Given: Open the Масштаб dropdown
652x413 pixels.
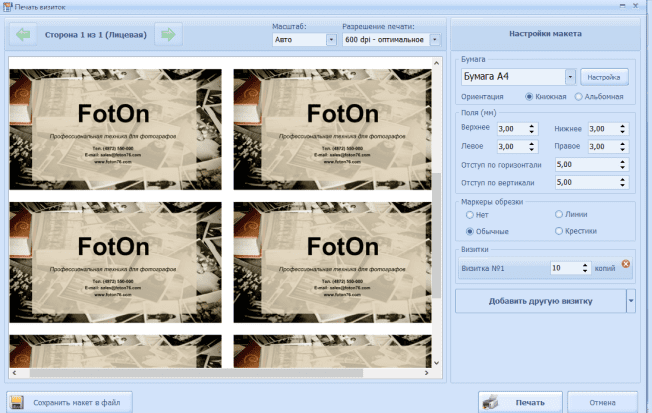Looking at the screenshot, I should click(x=331, y=40).
